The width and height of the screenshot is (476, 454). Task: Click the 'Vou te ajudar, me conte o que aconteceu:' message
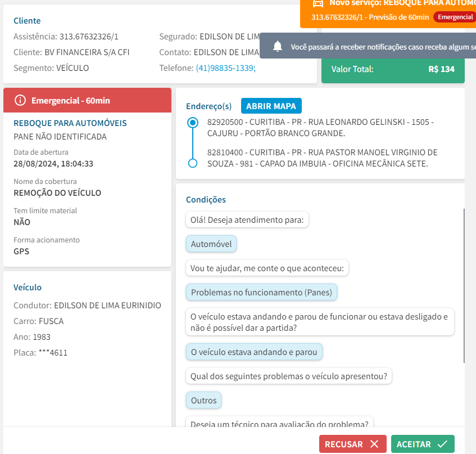pos(267,268)
